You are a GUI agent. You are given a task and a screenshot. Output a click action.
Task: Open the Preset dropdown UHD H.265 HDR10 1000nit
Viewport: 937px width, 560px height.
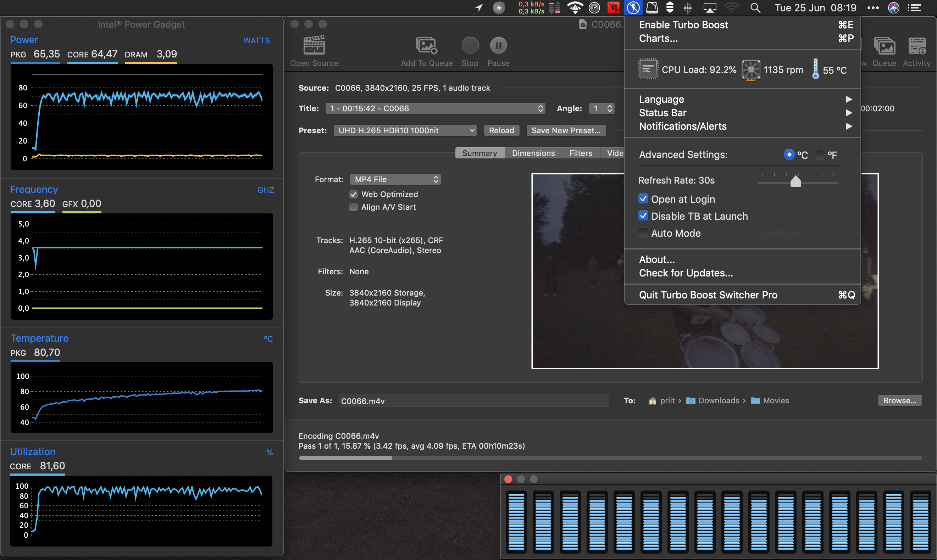click(405, 130)
